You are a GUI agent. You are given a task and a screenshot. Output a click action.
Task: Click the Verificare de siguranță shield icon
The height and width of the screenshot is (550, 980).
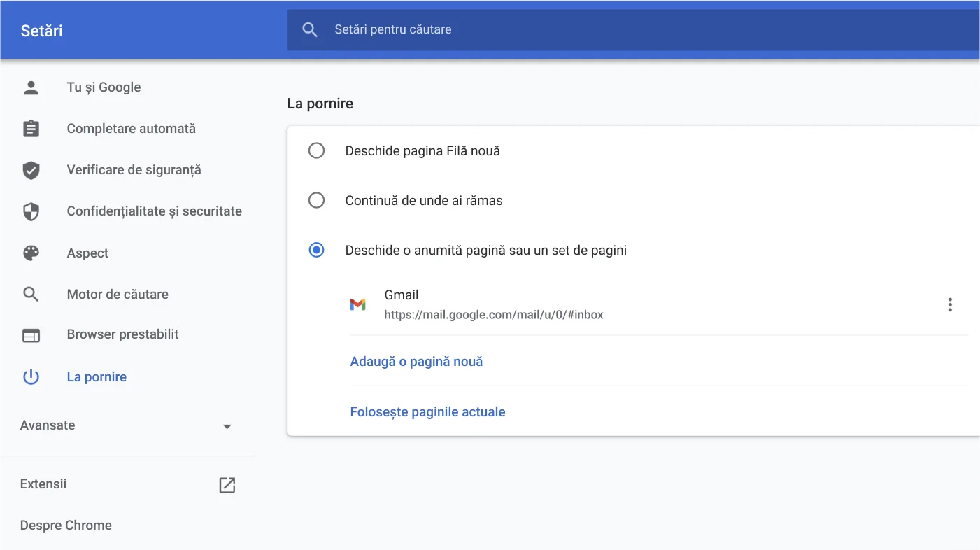(x=31, y=169)
